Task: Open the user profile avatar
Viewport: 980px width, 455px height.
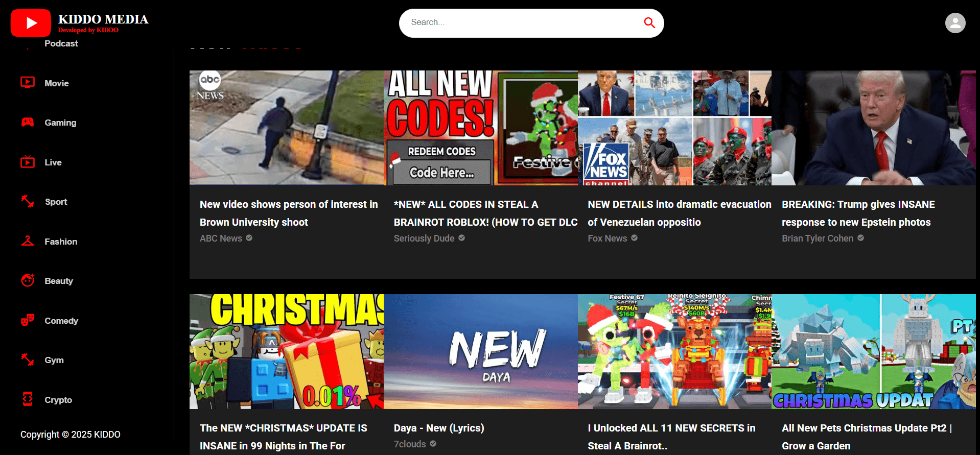Action: (x=955, y=23)
